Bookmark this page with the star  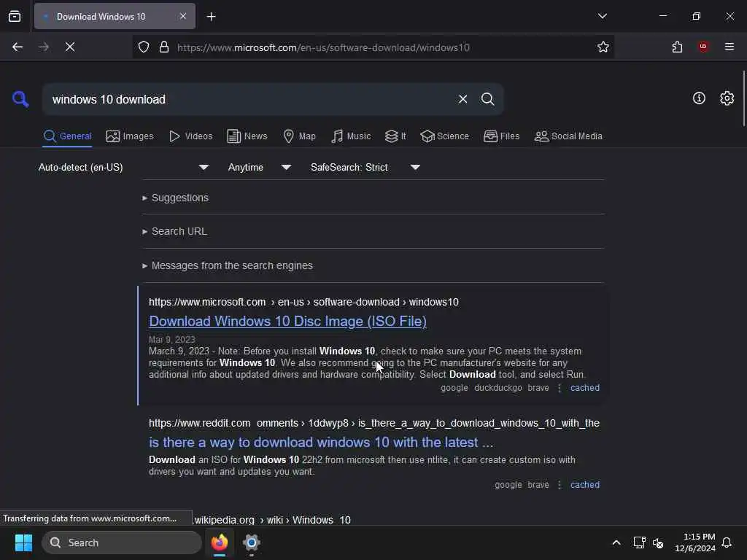[603, 47]
